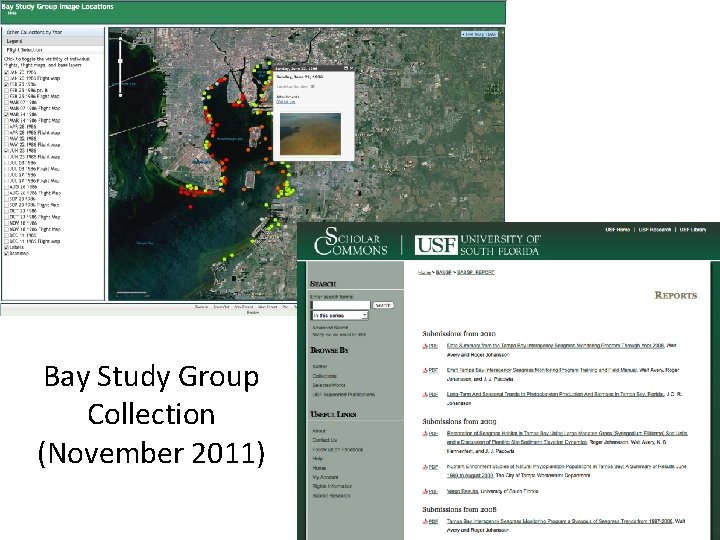Open Submit Research link
Image resolution: width=720 pixels, height=540 pixels.
click(x=331, y=495)
